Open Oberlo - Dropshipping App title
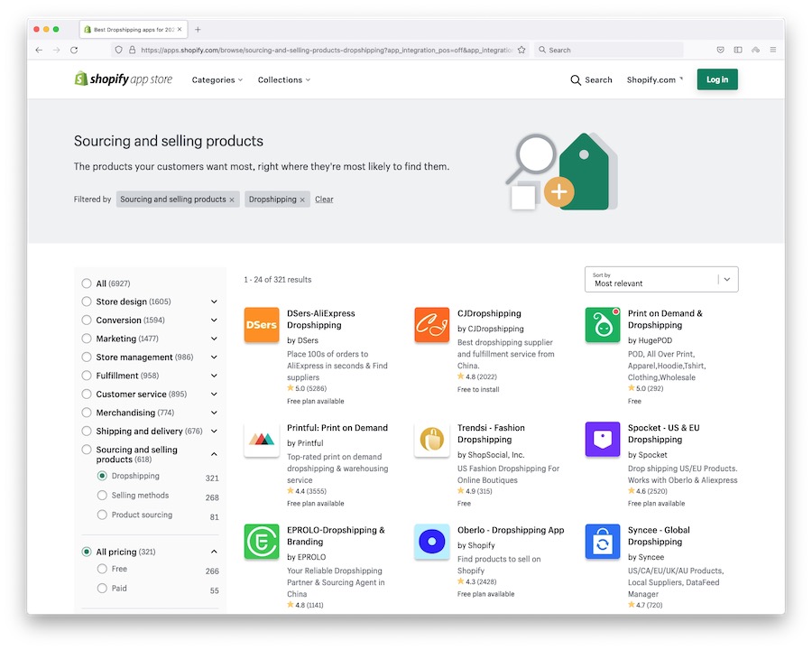812x650 pixels. tap(511, 530)
